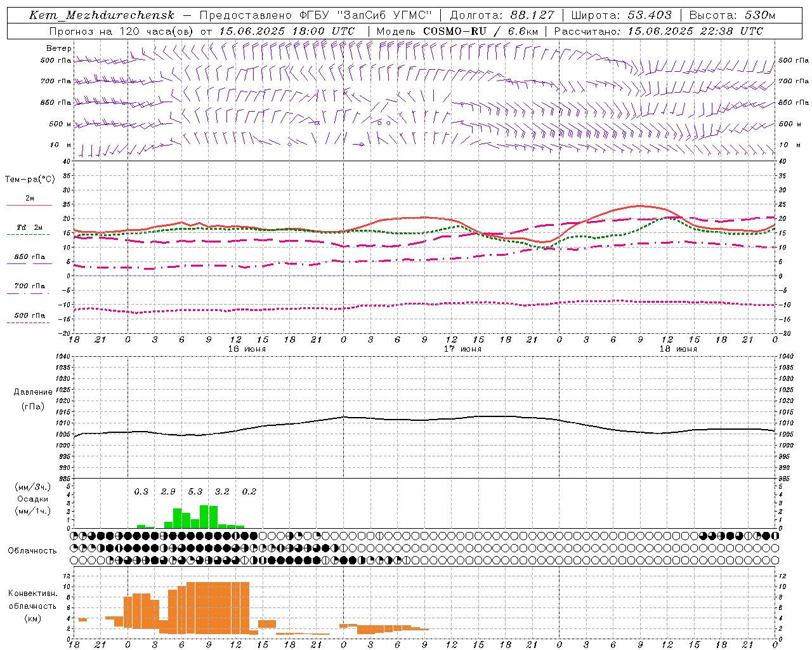
Task: Select the Прогноз на 120 часа(ов) text
Action: pyautogui.click(x=122, y=31)
